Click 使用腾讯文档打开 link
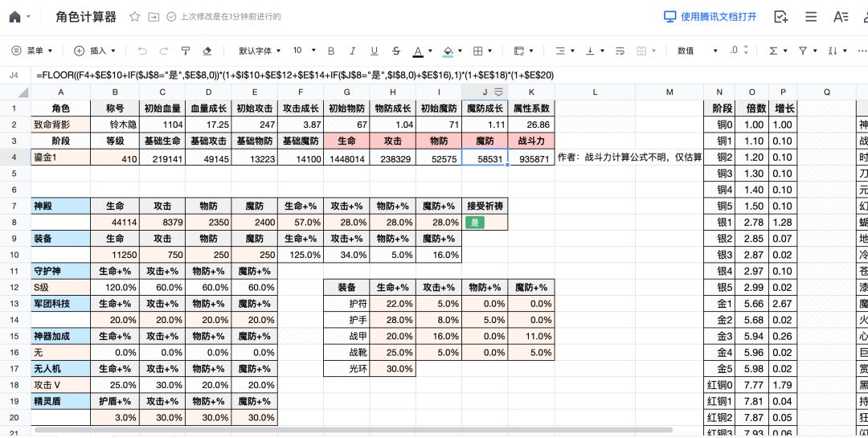Viewport: 868px width, 438px height. pos(710,17)
